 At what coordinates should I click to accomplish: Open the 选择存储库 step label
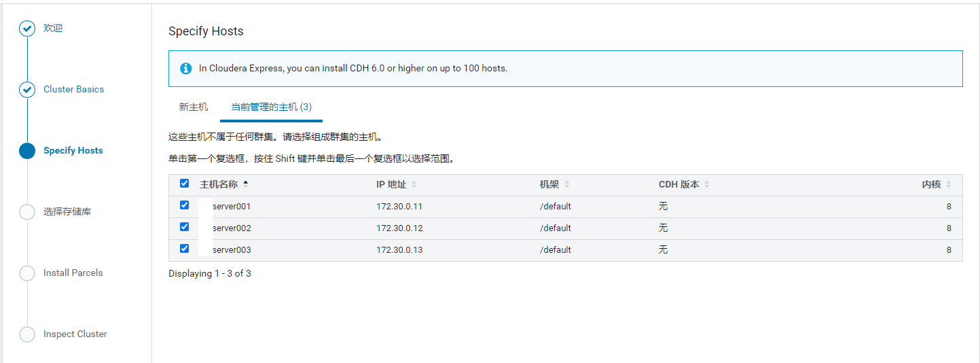coord(67,212)
